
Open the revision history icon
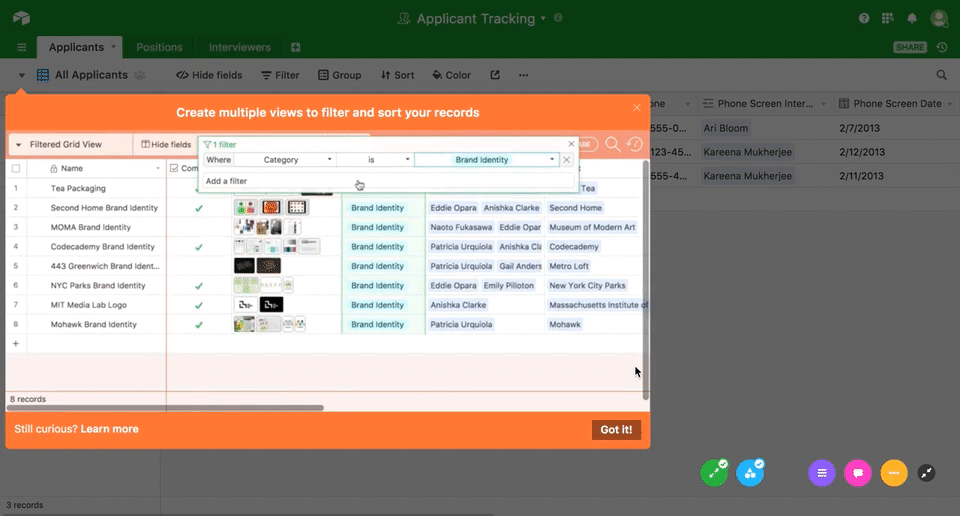[x=942, y=47]
